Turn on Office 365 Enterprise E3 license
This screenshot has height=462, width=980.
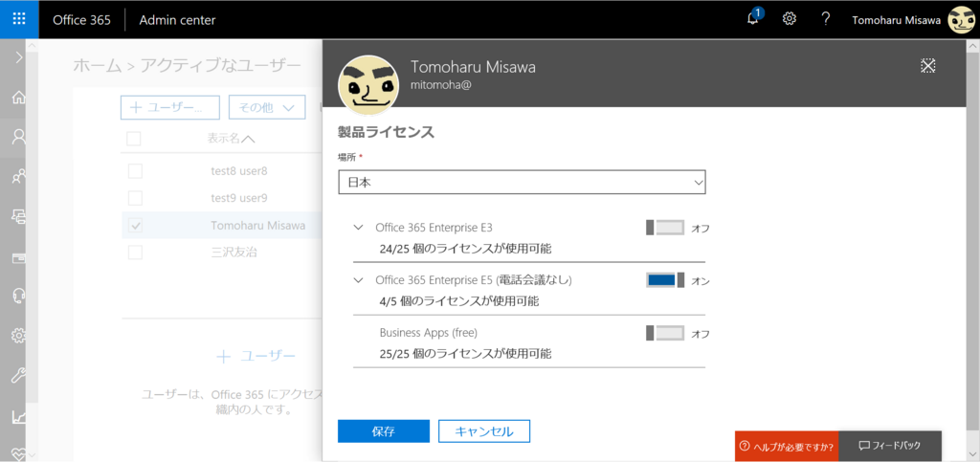[666, 228]
